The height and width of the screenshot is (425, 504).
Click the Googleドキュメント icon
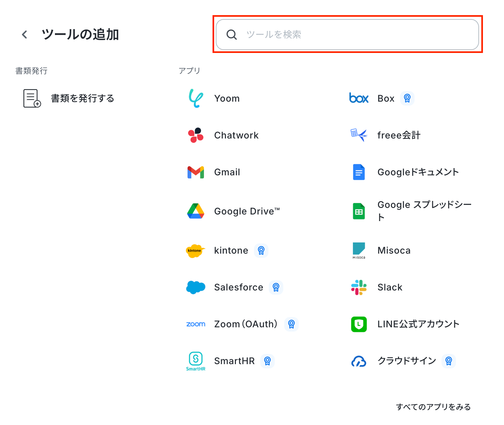pos(359,172)
